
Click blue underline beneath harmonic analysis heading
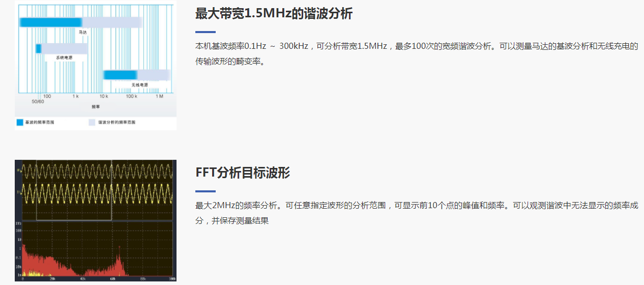point(206,32)
